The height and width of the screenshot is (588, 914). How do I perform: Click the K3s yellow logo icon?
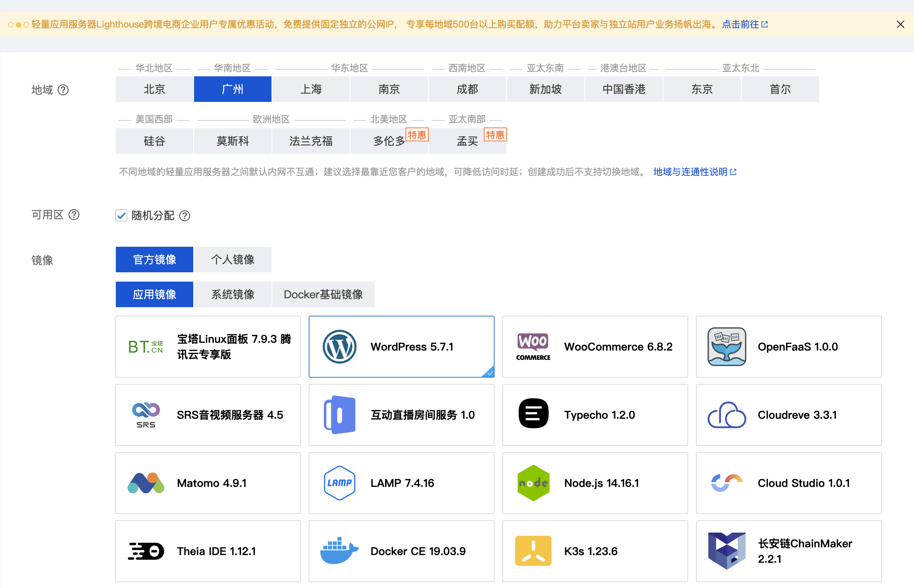[x=533, y=551]
